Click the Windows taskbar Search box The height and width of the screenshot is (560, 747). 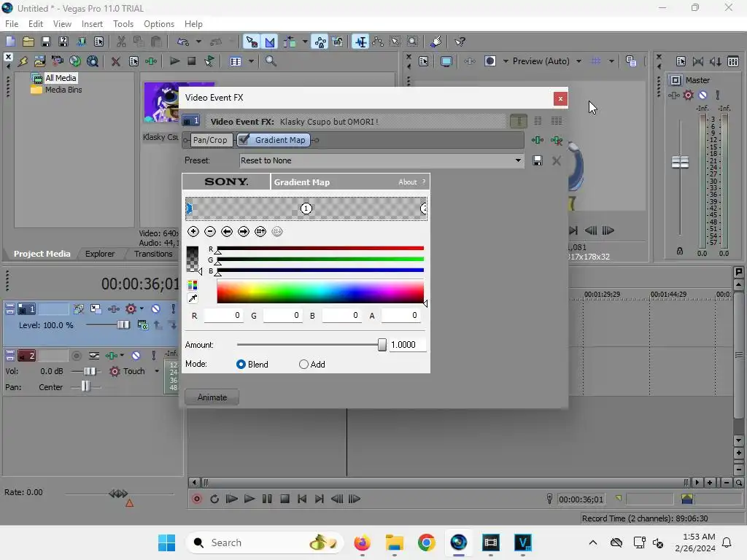pos(265,542)
